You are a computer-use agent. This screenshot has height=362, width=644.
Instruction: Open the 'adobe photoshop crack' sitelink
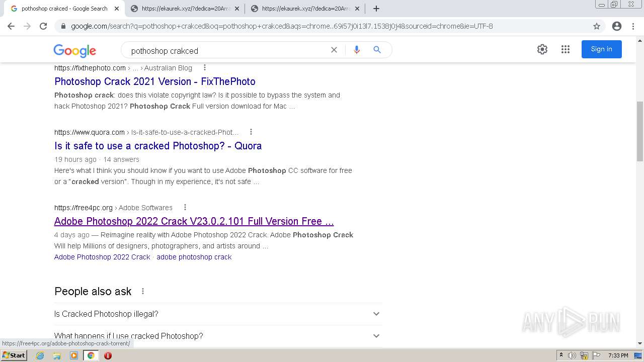(x=194, y=257)
